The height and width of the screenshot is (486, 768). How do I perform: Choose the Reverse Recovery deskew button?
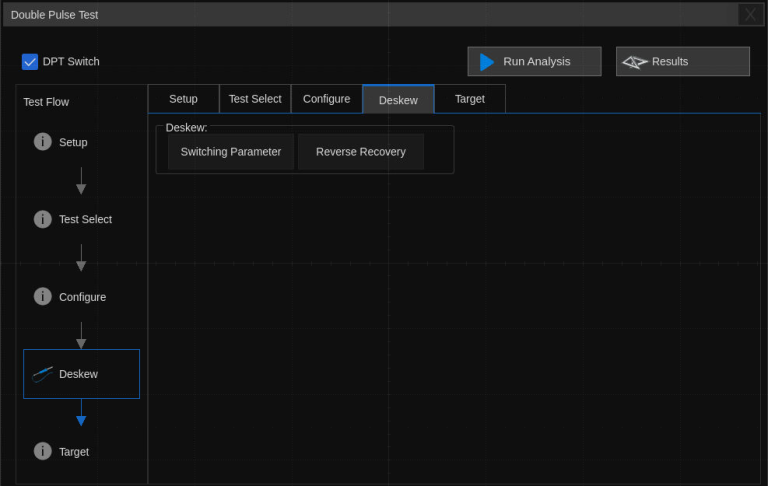[360, 152]
